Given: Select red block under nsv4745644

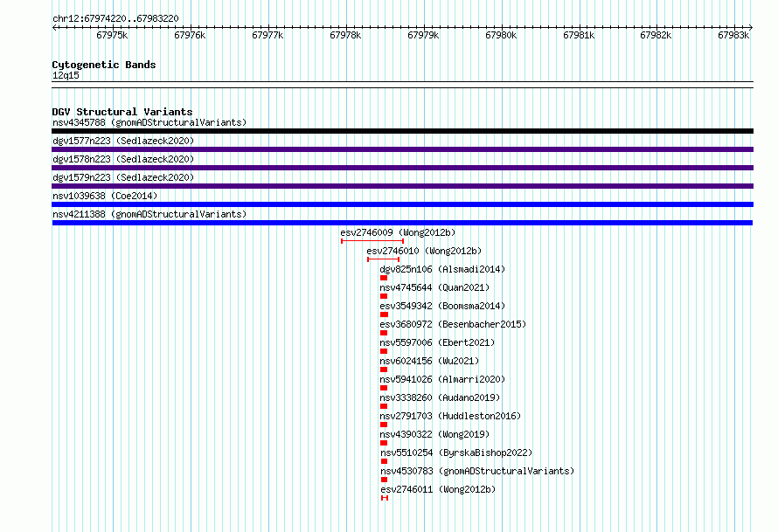Looking at the screenshot, I should [384, 296].
